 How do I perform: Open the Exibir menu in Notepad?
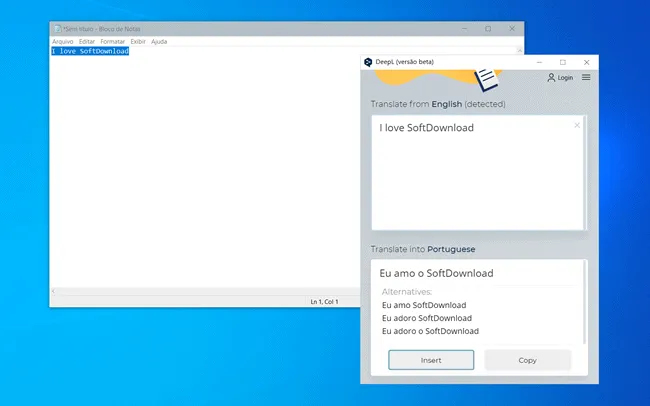138,41
